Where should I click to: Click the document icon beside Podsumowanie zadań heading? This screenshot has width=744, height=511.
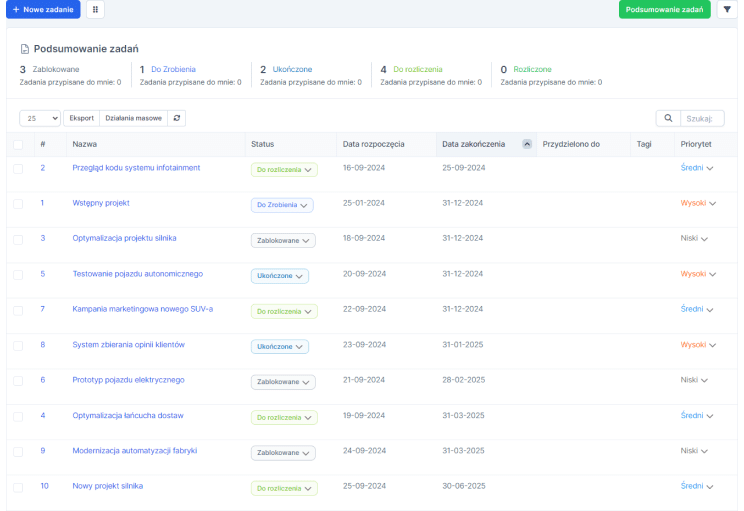(x=25, y=48)
